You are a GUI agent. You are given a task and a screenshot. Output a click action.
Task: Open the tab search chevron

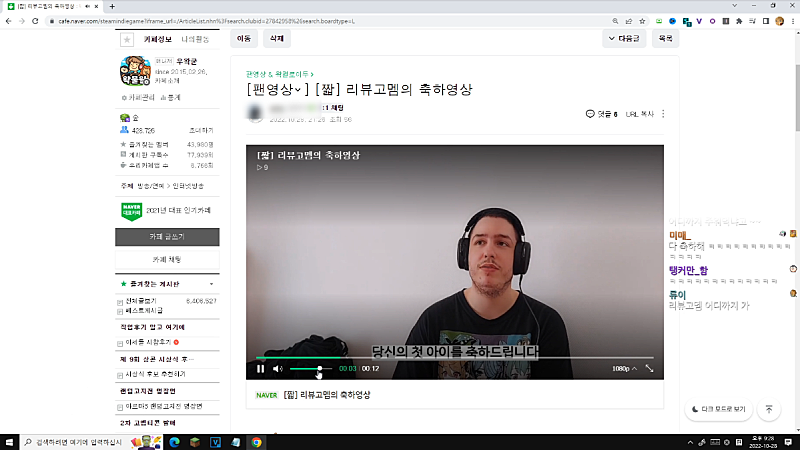point(735,6)
